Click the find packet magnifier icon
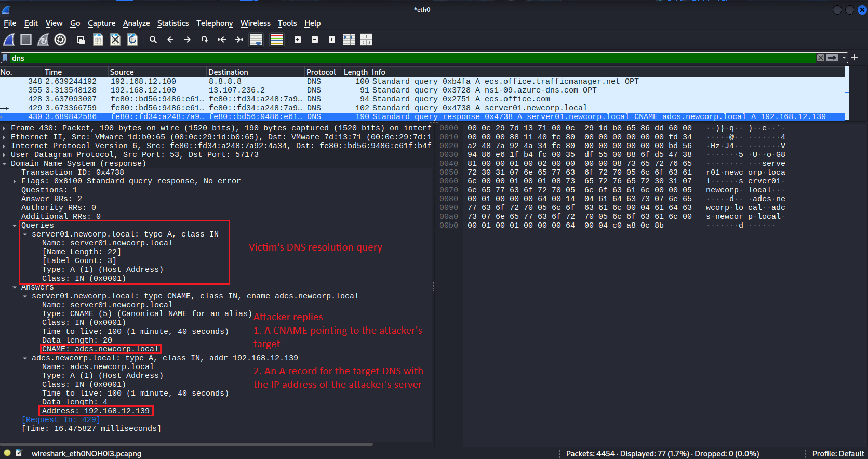868x459 pixels. (x=153, y=40)
